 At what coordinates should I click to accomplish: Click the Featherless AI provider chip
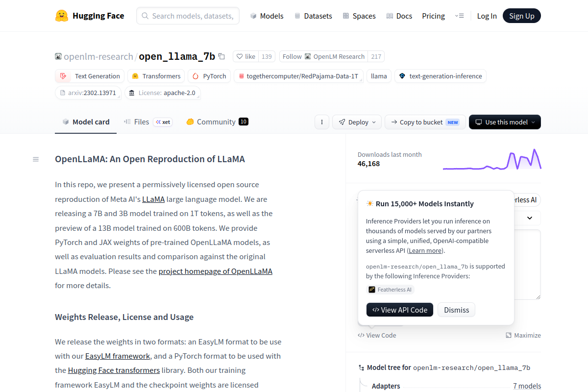[391, 290]
